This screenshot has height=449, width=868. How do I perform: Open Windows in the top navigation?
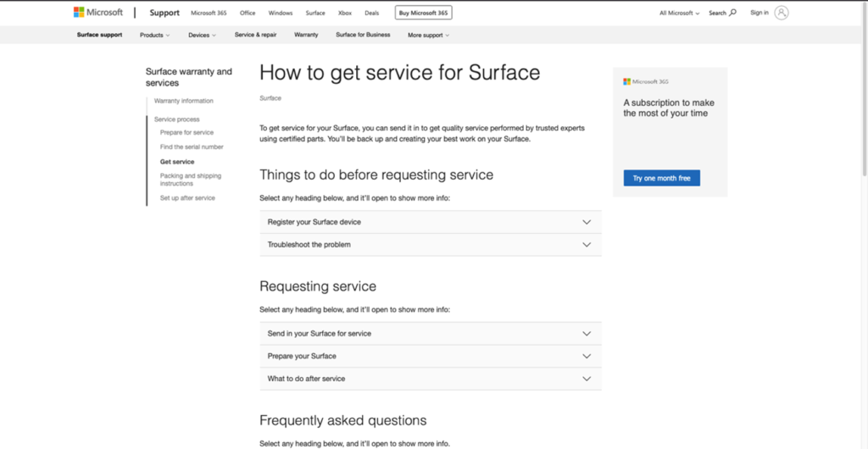point(281,13)
